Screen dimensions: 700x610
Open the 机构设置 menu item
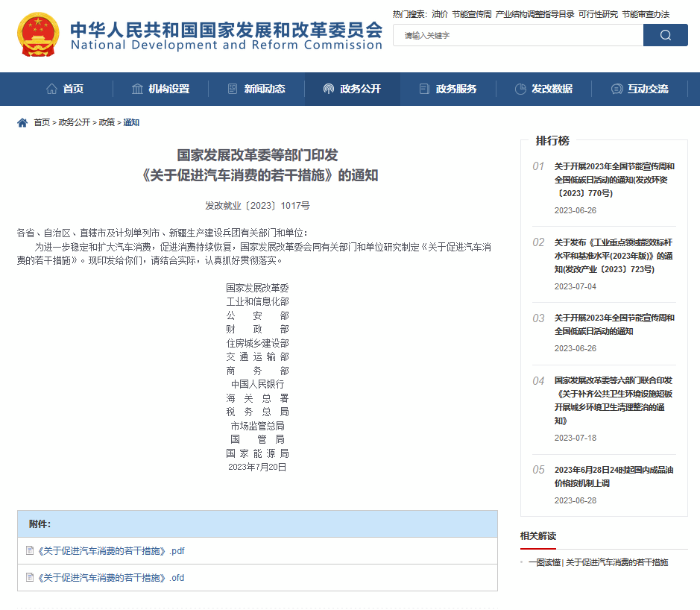point(161,89)
